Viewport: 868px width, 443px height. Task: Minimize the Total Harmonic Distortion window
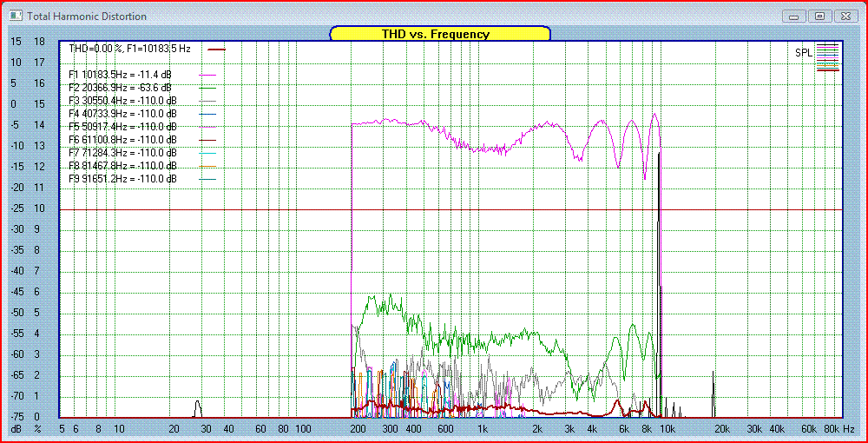point(793,16)
